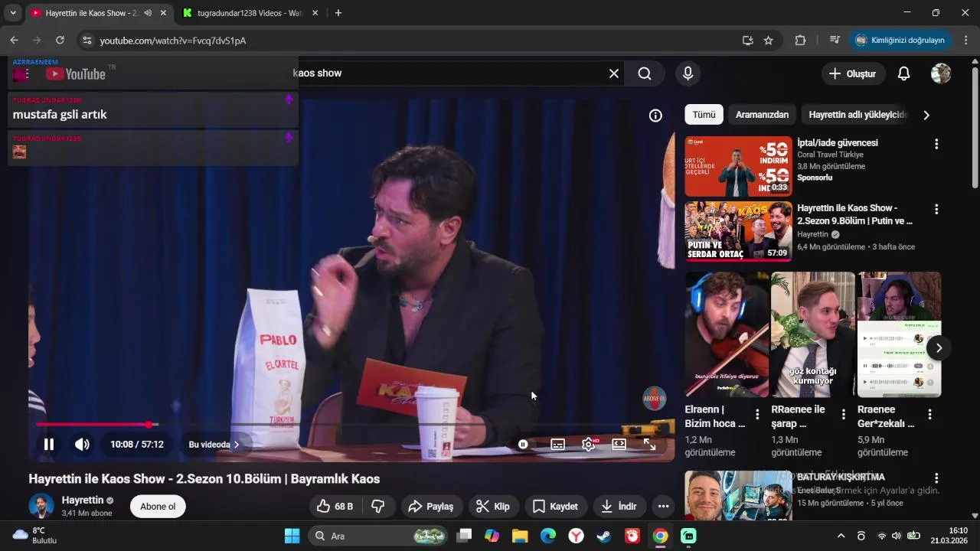Open YouTube notifications bell
The height and width of the screenshot is (551, 980).
pos(903,73)
